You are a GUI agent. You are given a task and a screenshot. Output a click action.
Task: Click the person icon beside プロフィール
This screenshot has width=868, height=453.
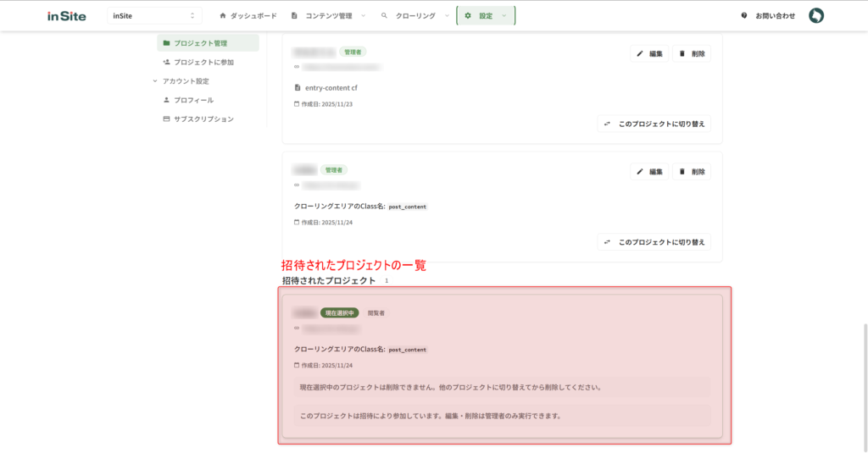tap(166, 100)
